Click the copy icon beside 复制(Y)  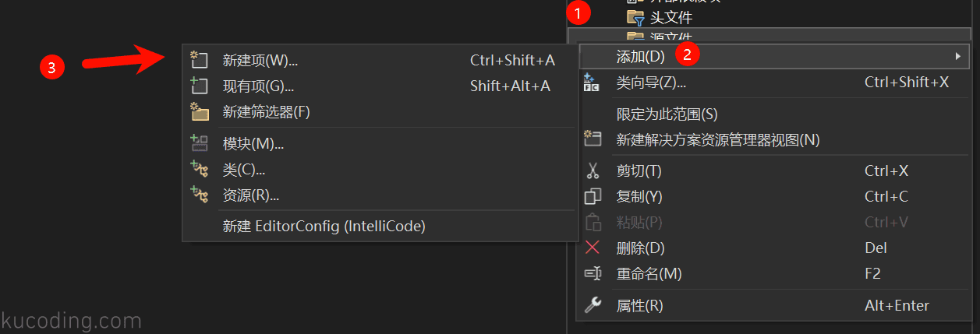point(593,196)
